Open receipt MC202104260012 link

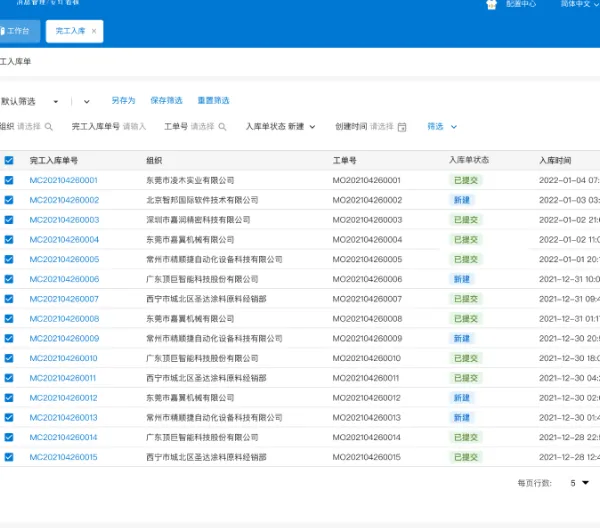[64, 398]
